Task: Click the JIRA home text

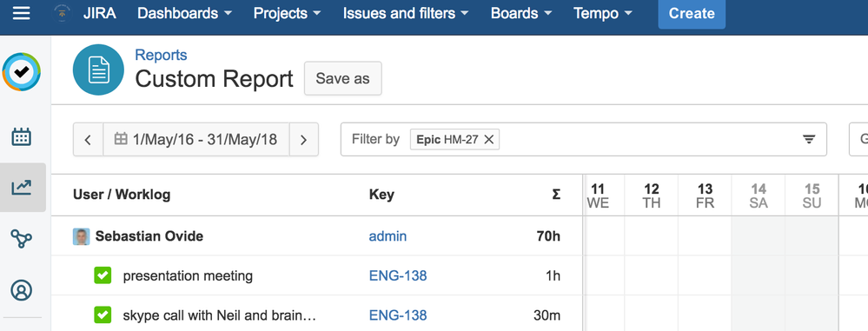Action: 100,13
